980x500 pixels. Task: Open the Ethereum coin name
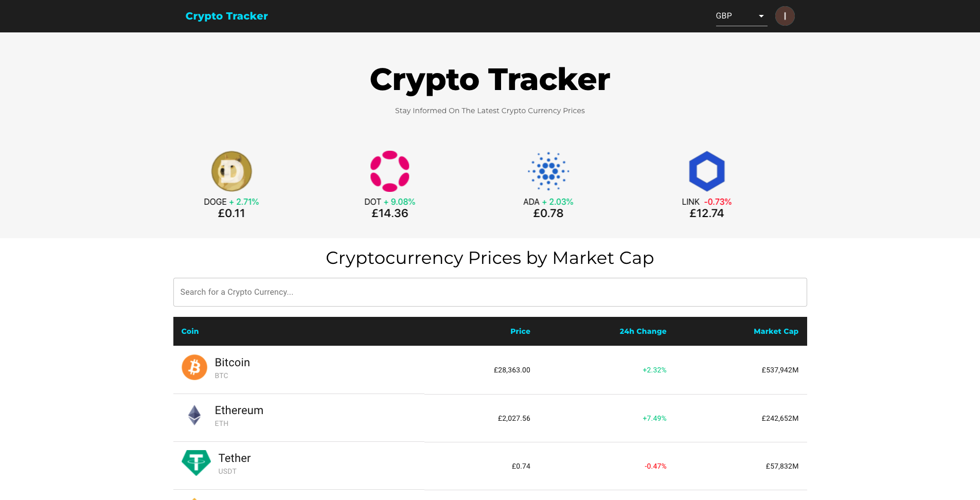239,410
